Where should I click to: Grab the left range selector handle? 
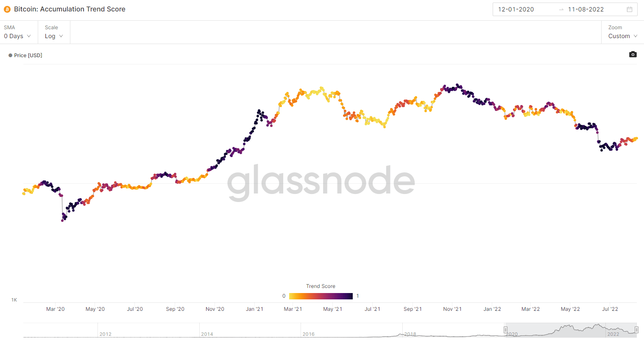tap(505, 330)
